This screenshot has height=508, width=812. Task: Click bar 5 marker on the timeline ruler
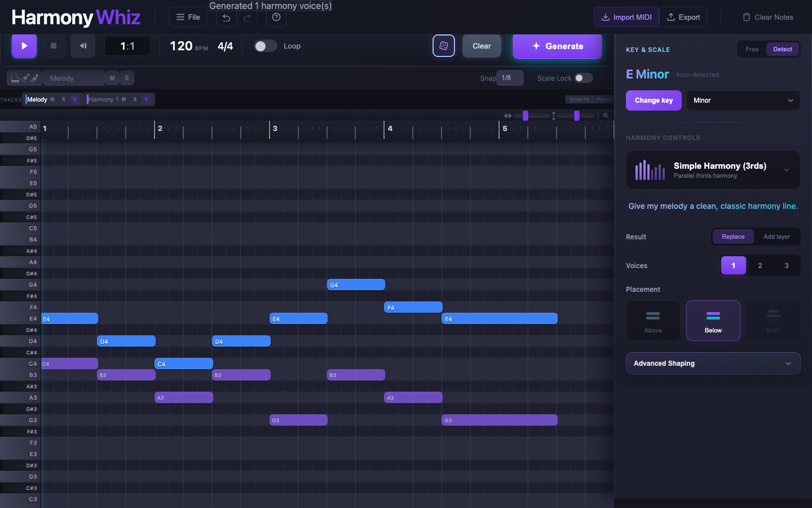click(505, 129)
